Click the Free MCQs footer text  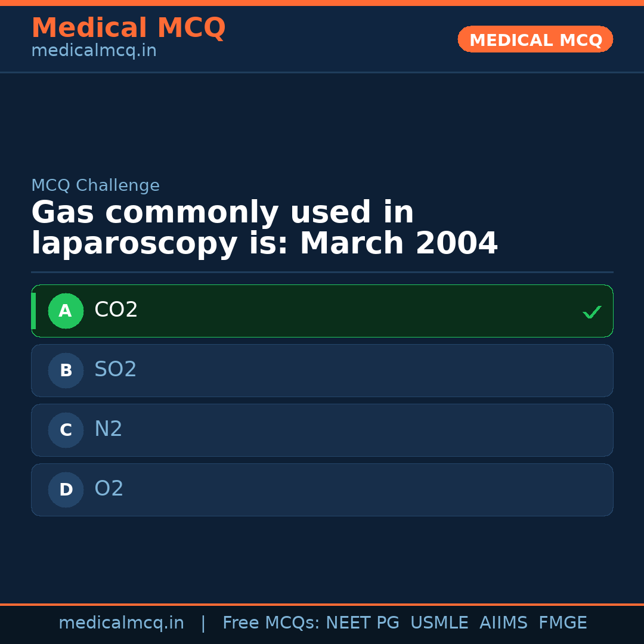(271, 623)
